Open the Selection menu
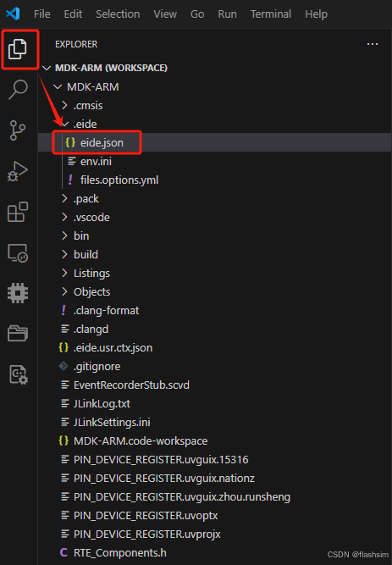 [x=118, y=14]
